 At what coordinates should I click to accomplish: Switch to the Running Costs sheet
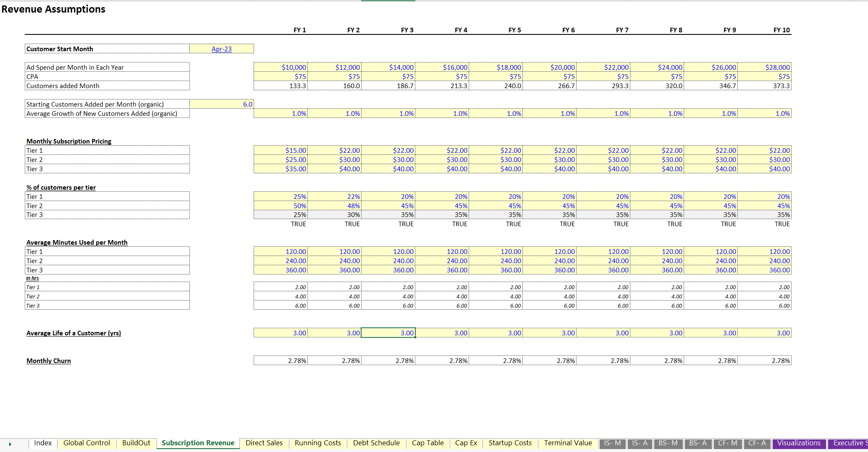pyautogui.click(x=317, y=443)
